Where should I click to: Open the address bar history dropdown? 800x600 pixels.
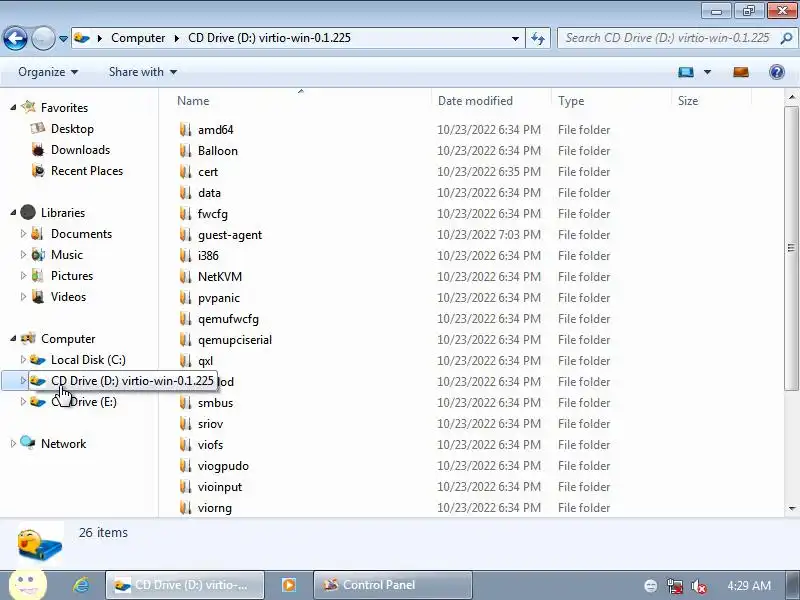pyautogui.click(x=515, y=38)
